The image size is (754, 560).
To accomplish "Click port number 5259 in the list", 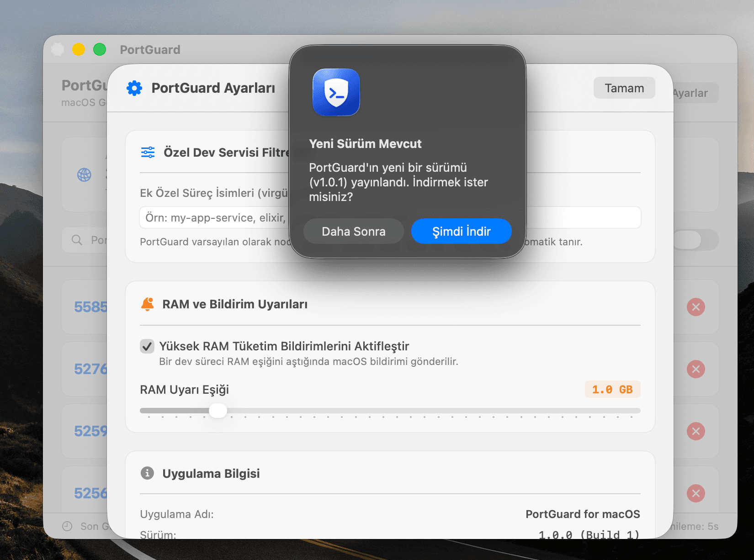I will coord(90,431).
